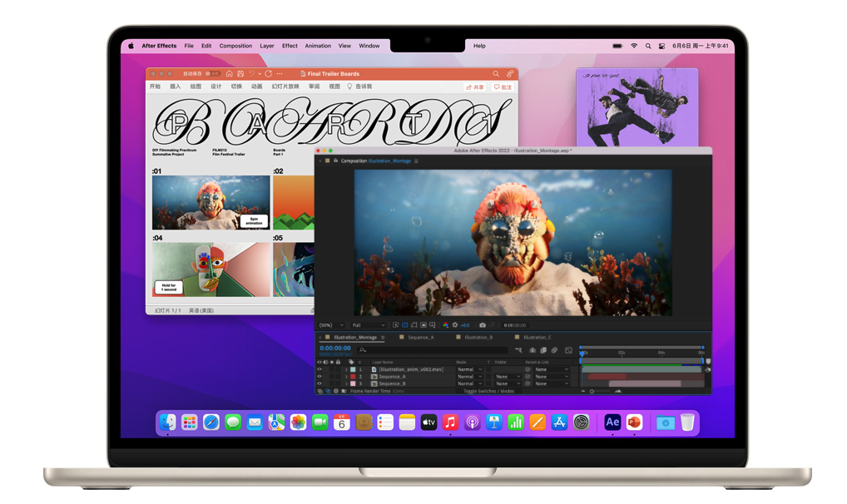
Task: Click Toggle Switches / Modes in timeline
Action: pyautogui.click(x=489, y=391)
